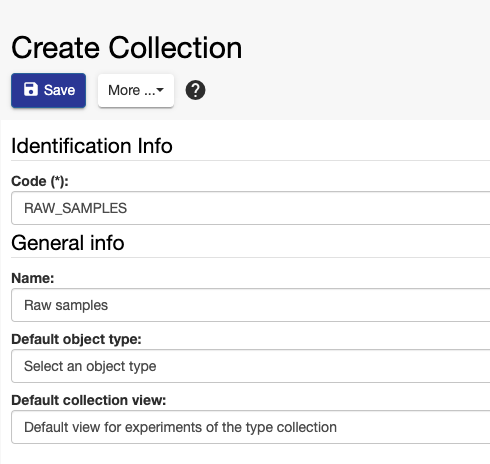The image size is (490, 464).
Task: Click the "Default collection view:" label
Action: pyautogui.click(x=89, y=400)
